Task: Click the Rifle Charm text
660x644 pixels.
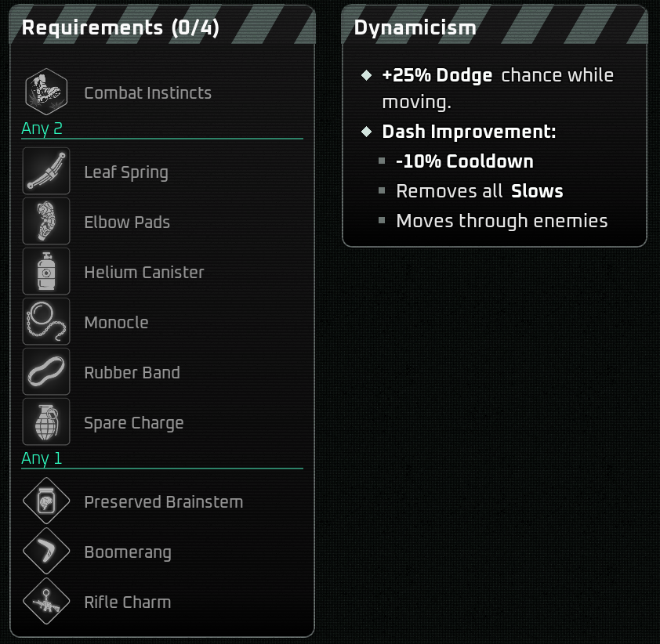Action: click(x=128, y=602)
